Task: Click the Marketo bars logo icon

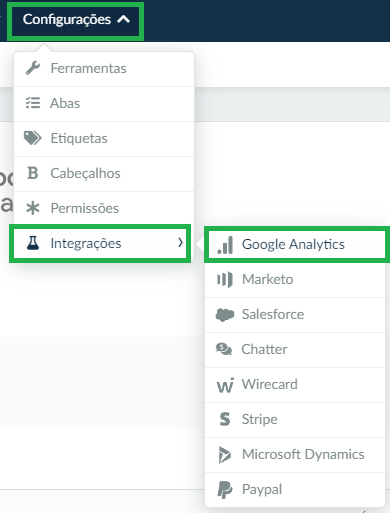Action: pyautogui.click(x=225, y=279)
